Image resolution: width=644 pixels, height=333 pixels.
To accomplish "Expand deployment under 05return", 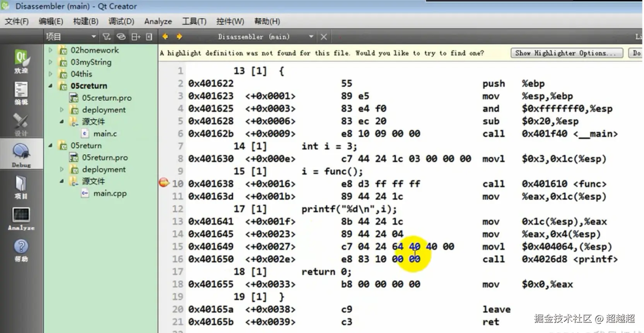I will [x=61, y=169].
